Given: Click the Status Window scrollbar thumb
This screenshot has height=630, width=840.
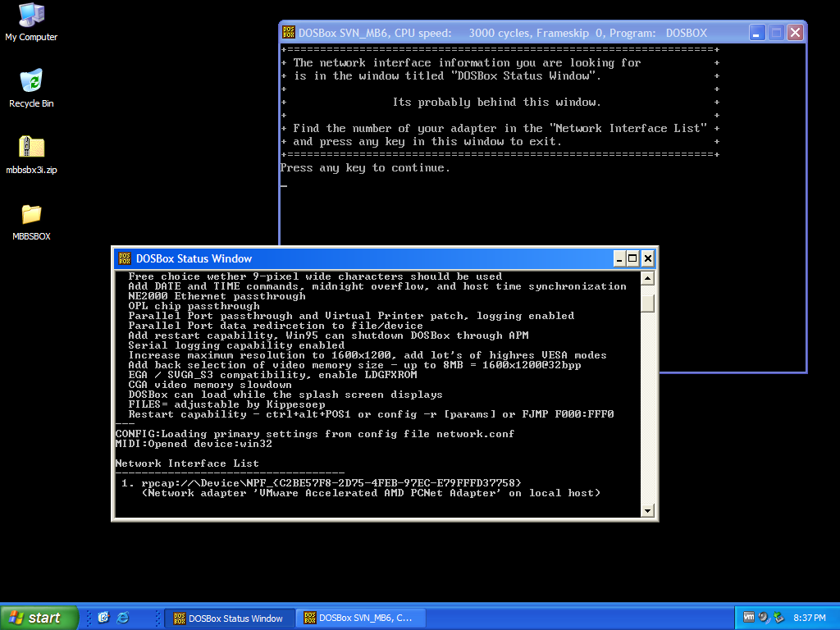Looking at the screenshot, I should [647, 303].
